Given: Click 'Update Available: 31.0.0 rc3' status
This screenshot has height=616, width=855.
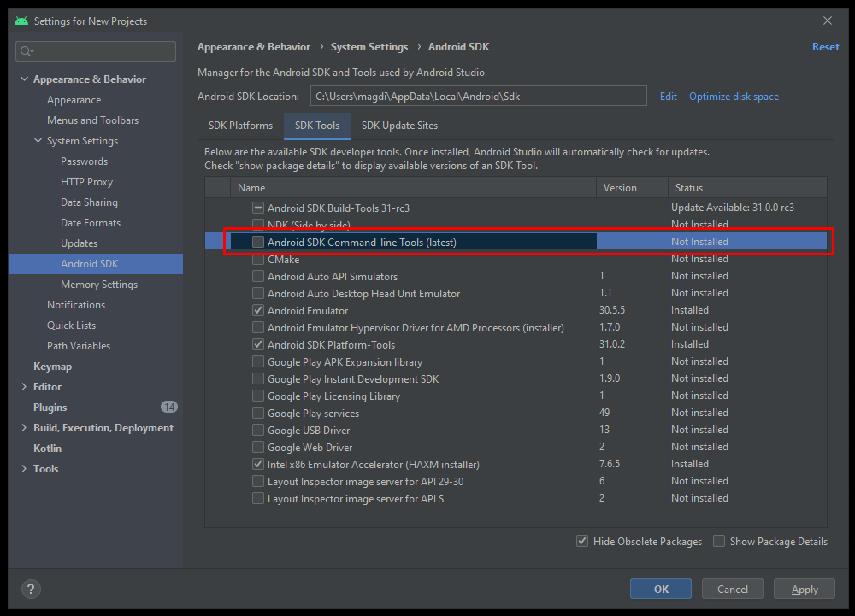Looking at the screenshot, I should (x=733, y=208).
